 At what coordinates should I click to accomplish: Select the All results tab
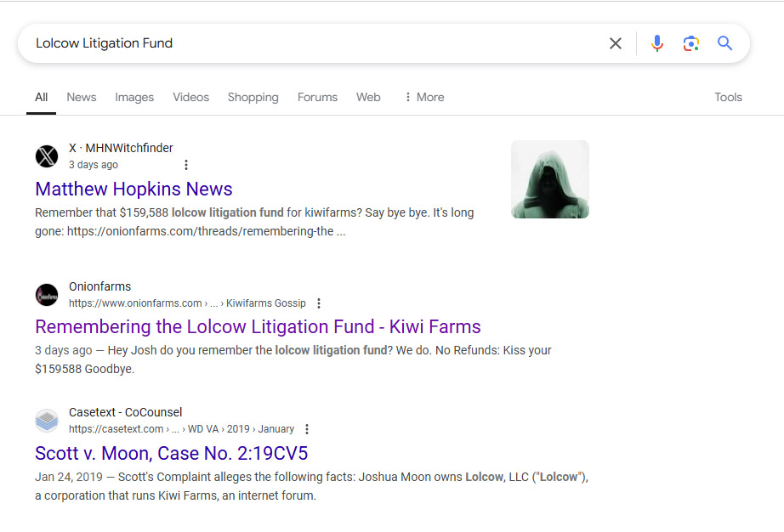41,97
